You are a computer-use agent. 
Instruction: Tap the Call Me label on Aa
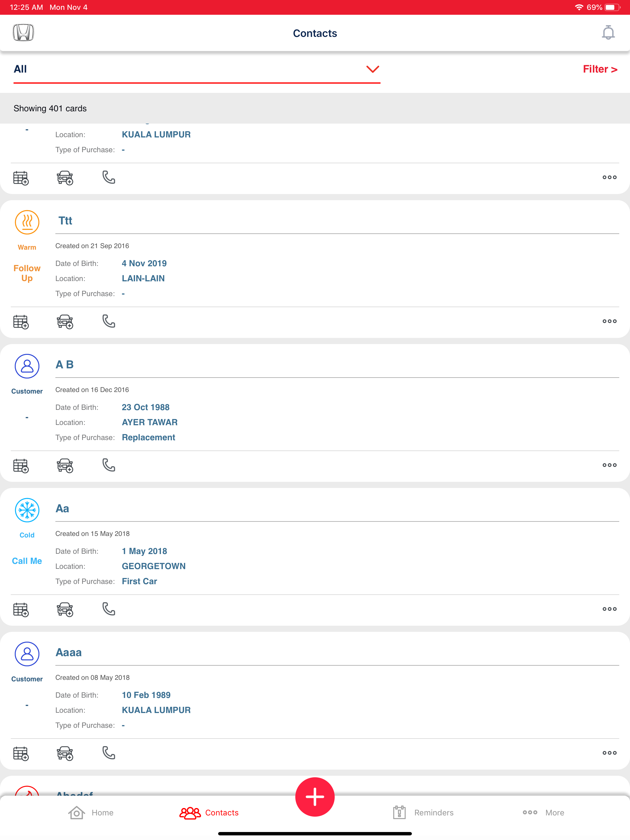[x=27, y=561]
